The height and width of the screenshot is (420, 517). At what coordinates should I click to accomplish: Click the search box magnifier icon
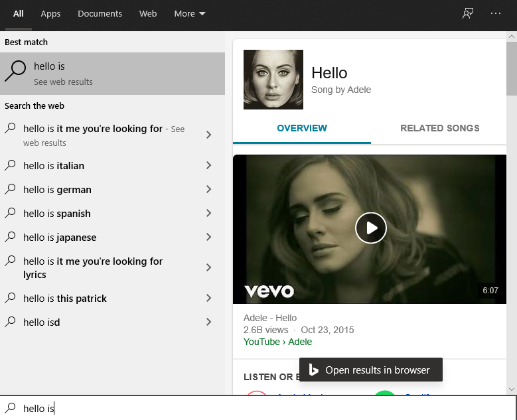tap(10, 408)
